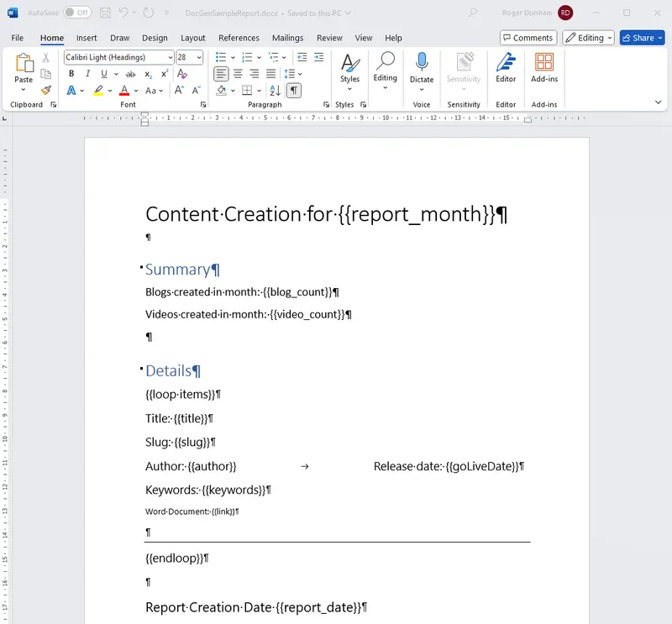Screen dimensions: 672x624
Task: Click the Save disk icon in title bar
Action: click(x=105, y=13)
